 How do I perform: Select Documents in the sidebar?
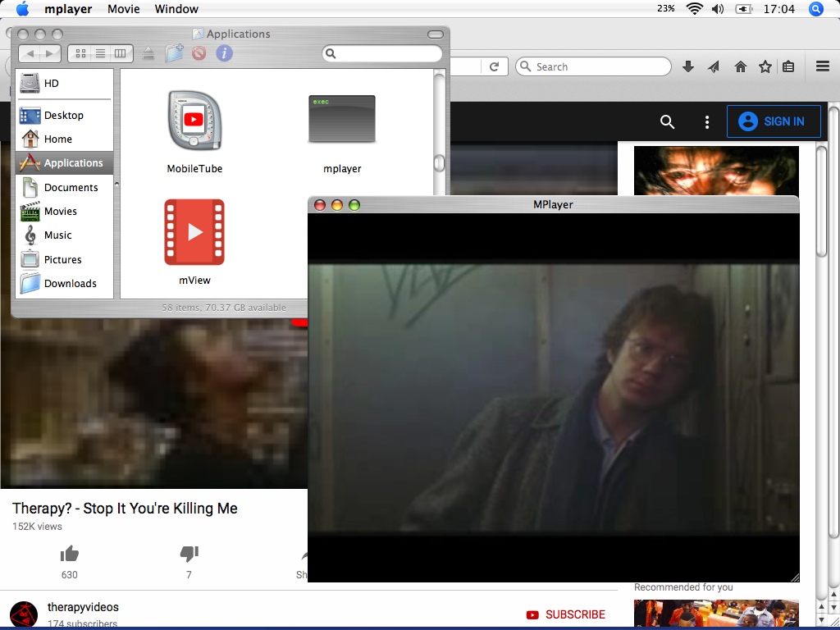(65, 188)
